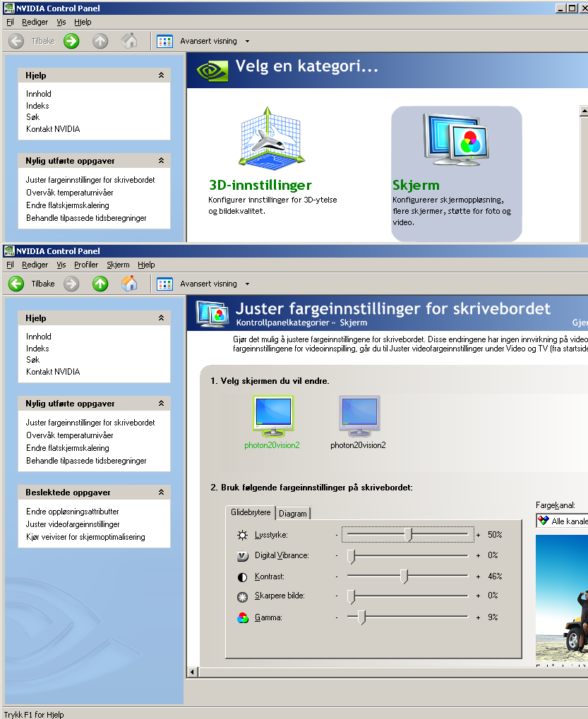Click scroll up arrow in top window content
The image size is (588, 719).
tap(584, 111)
